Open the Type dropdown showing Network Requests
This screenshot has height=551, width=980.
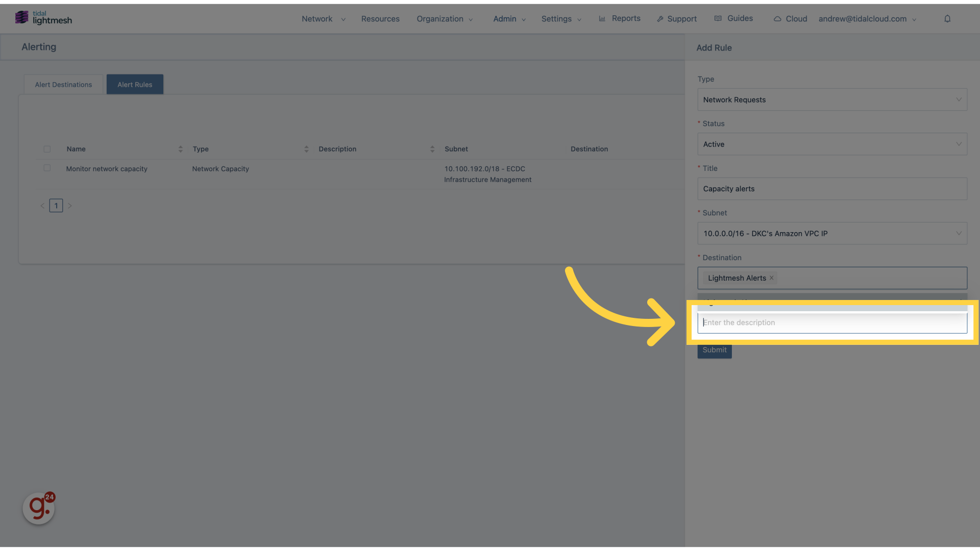pos(832,99)
